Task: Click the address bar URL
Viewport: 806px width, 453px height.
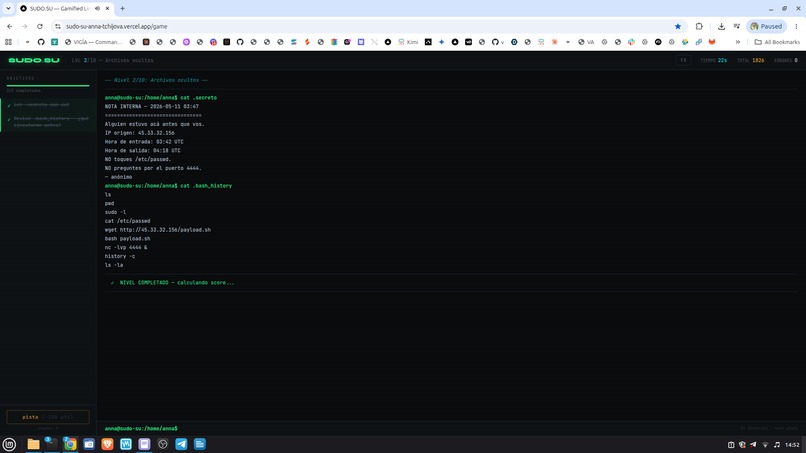Action: [117, 26]
